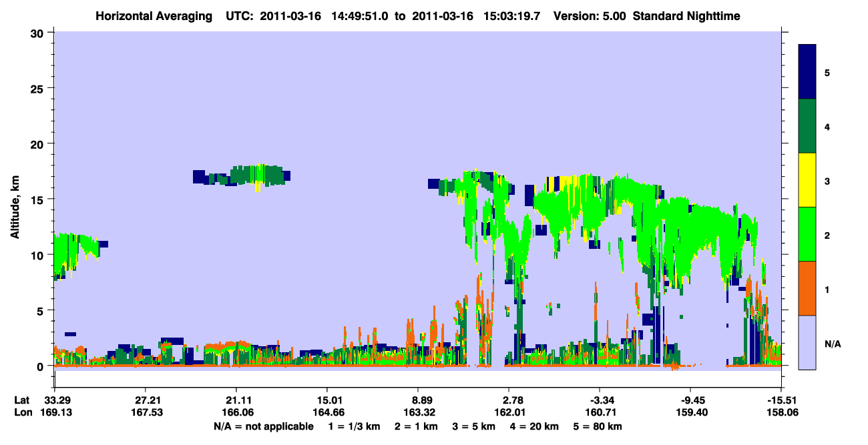Click the y-axis tick label '20'
Viewport: 868px width, 445px height.
38,143
